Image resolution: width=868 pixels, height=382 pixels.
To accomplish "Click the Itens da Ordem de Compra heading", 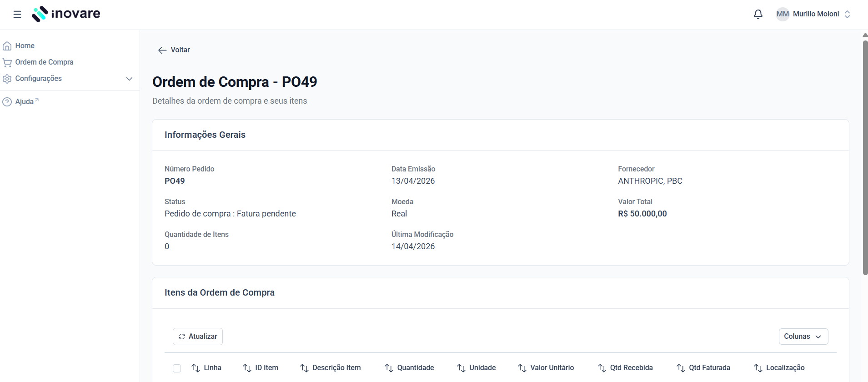I will point(220,292).
